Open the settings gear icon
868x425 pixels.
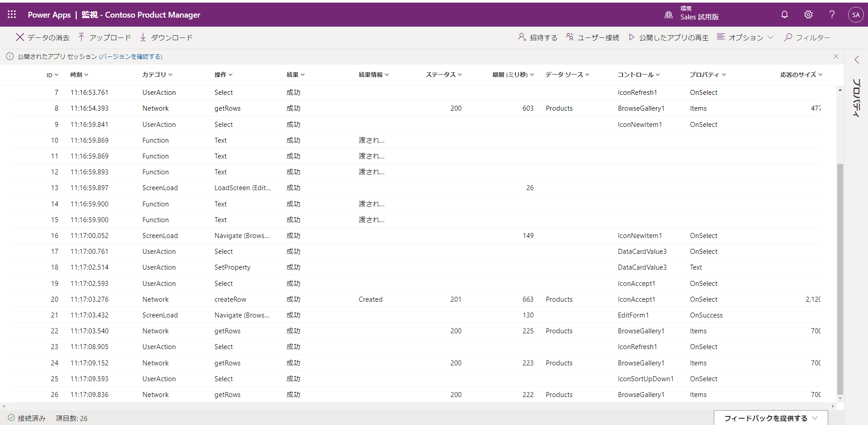[x=808, y=14]
